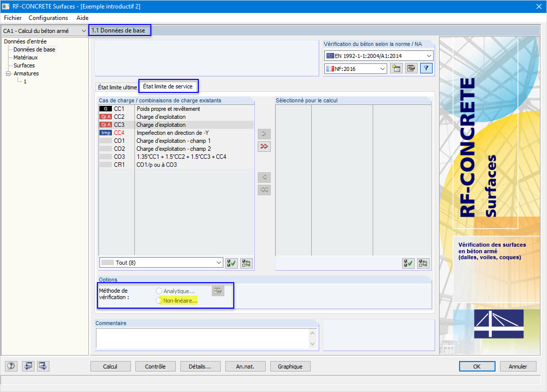Click the filter funnel icon for standards
The image size is (547, 392).
pos(426,68)
